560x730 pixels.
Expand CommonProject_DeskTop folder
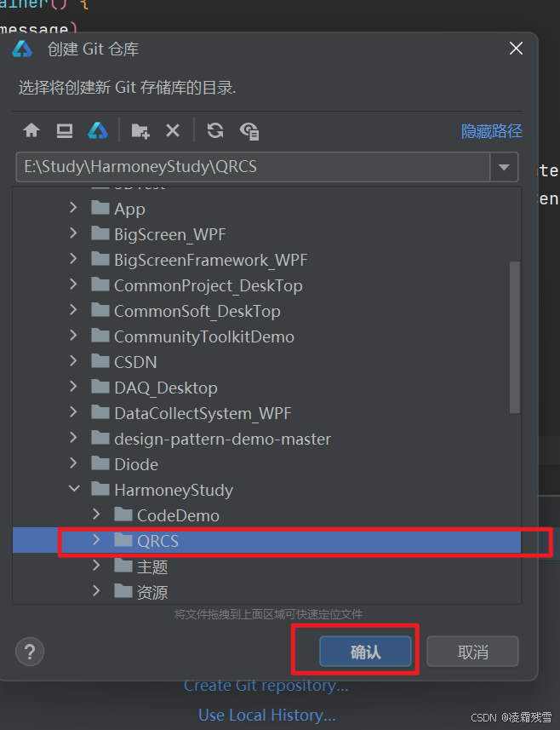pos(73,285)
